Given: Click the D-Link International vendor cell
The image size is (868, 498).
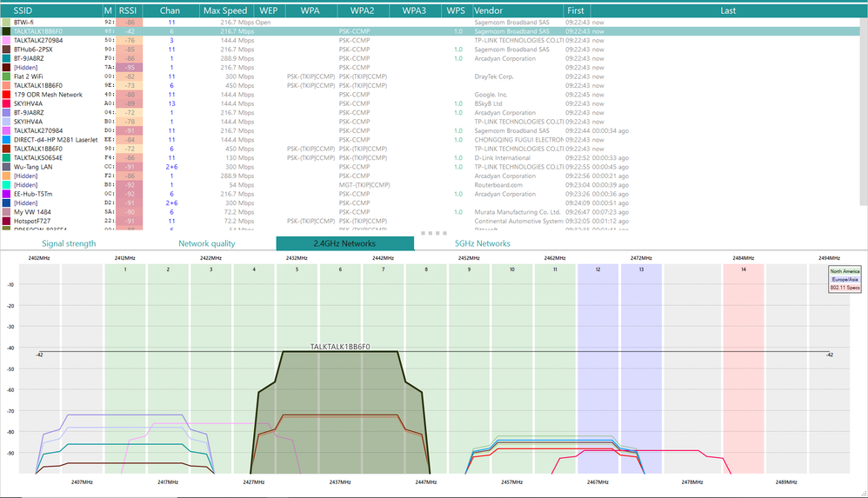Looking at the screenshot, I should point(502,157).
